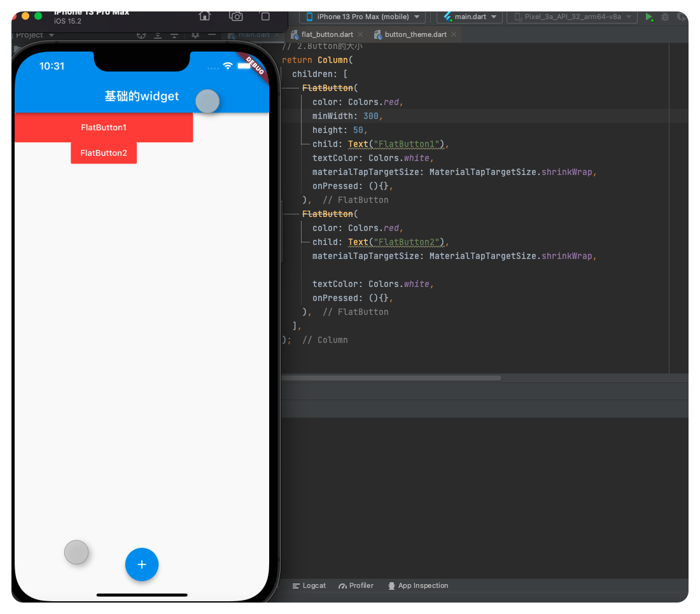Tap FlatButton2 in the simulator

[104, 153]
